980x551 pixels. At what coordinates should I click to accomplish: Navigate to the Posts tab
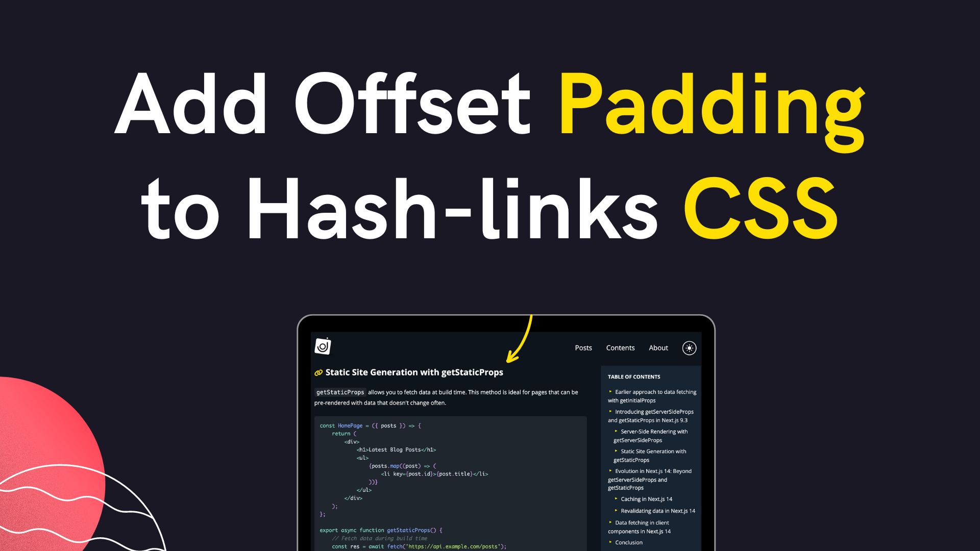[583, 347]
